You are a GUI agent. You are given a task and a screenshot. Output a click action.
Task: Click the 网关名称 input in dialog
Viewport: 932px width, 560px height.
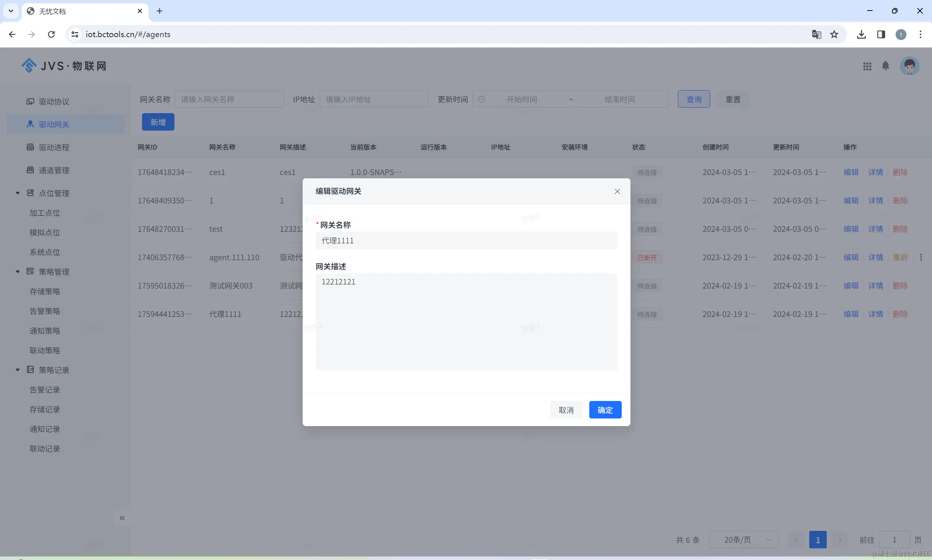pos(466,241)
